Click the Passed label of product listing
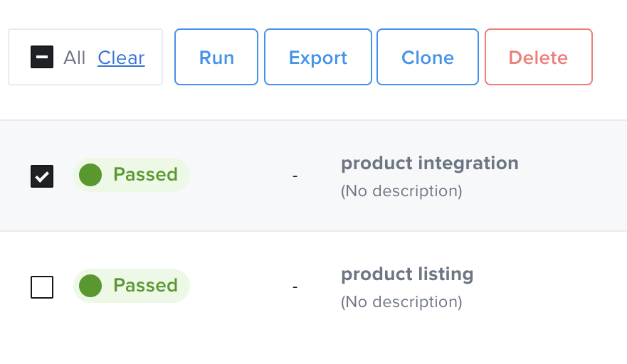The image size is (627, 364). click(145, 286)
